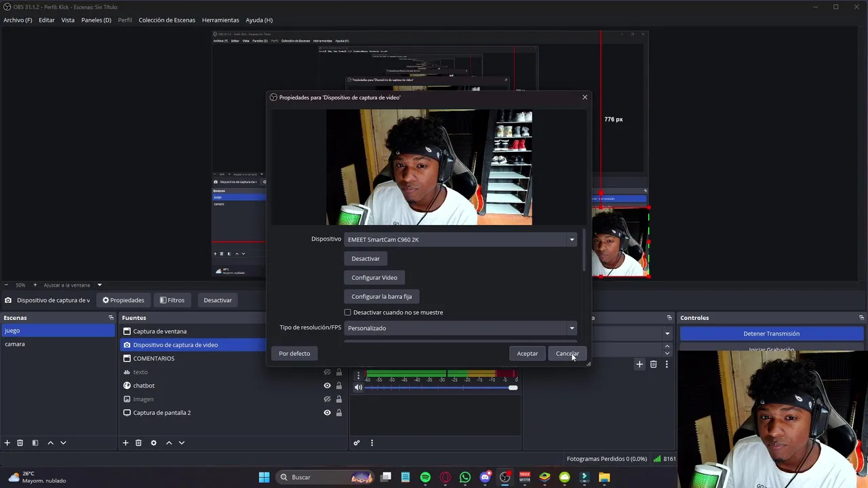Open Paneles menu

click(96, 20)
